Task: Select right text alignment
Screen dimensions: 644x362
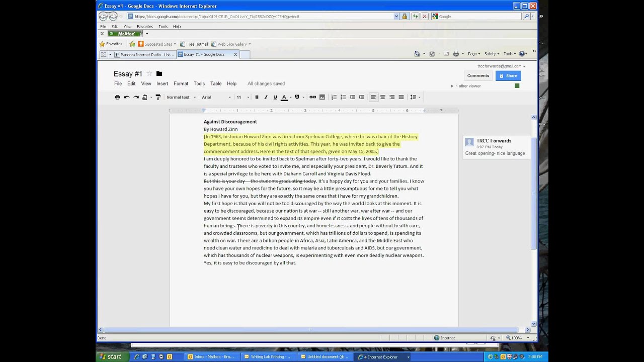Action: pyautogui.click(x=392, y=97)
